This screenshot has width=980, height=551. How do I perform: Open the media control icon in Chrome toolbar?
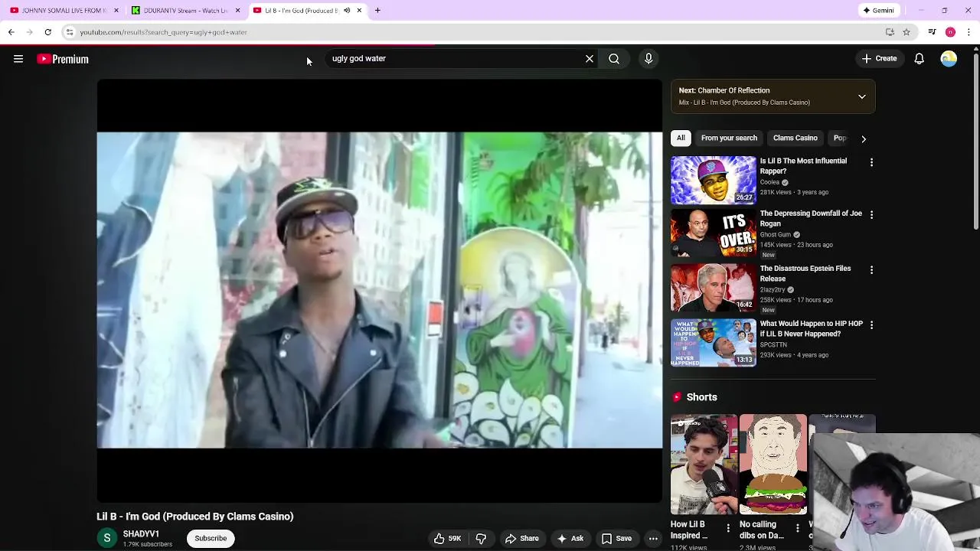pos(932,32)
